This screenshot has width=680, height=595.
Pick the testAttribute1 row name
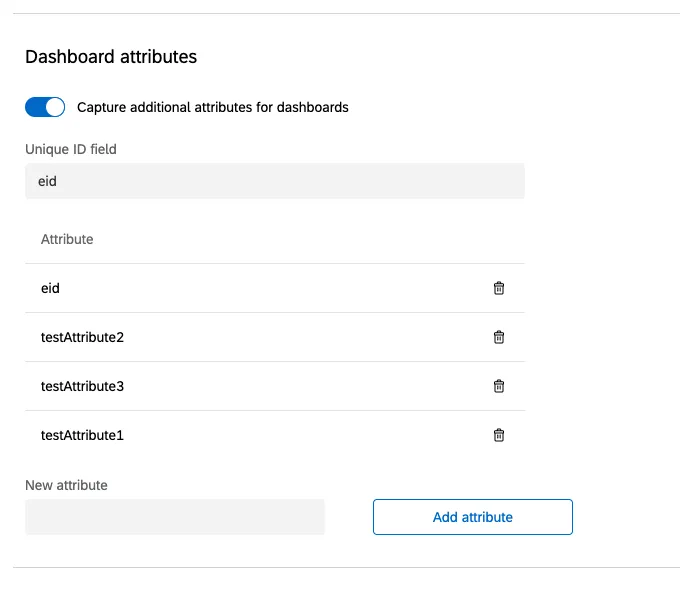click(82, 435)
